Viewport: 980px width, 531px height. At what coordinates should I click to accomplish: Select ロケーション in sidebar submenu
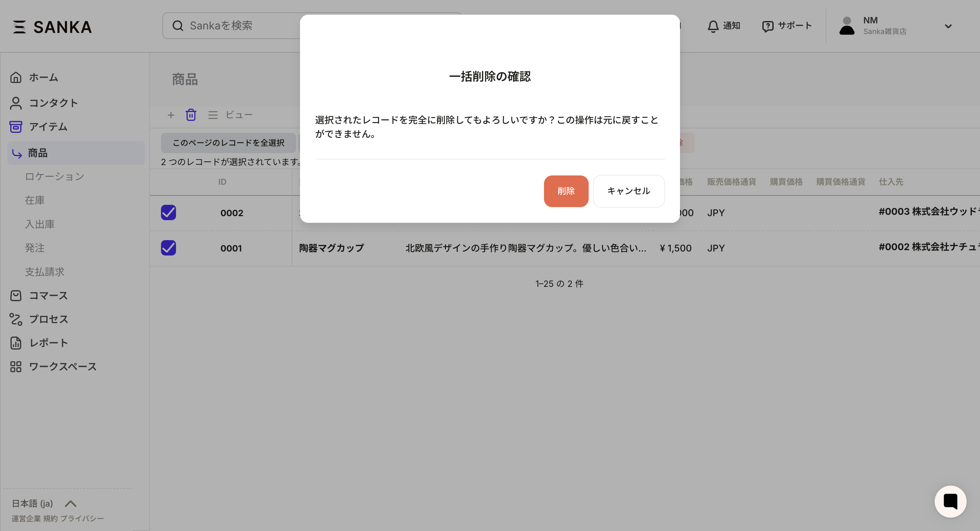coord(54,177)
